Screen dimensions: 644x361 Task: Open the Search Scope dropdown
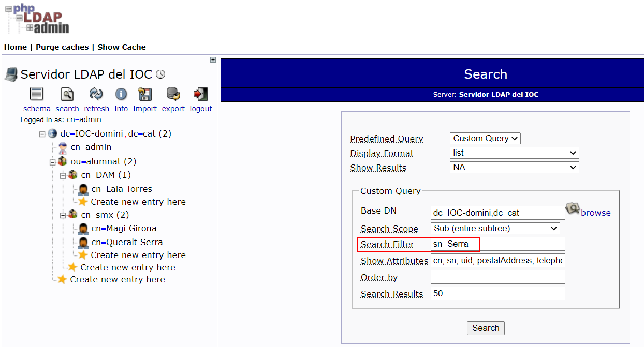pos(495,228)
